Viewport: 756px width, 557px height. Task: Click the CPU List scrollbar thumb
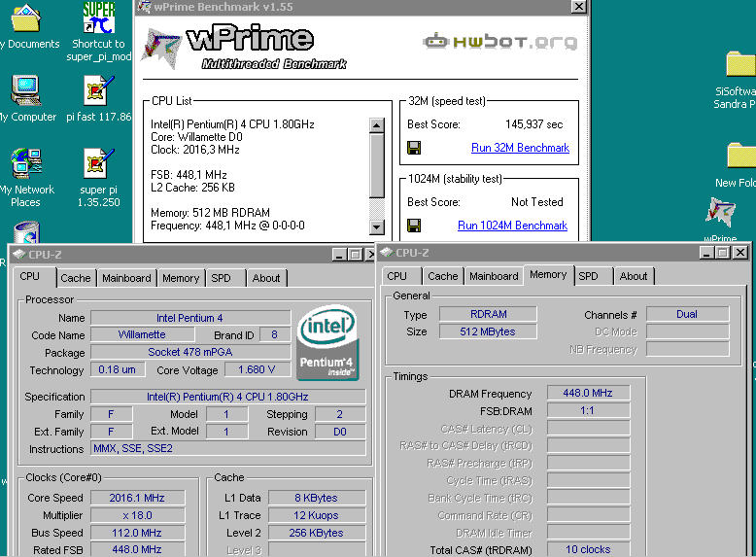377,165
